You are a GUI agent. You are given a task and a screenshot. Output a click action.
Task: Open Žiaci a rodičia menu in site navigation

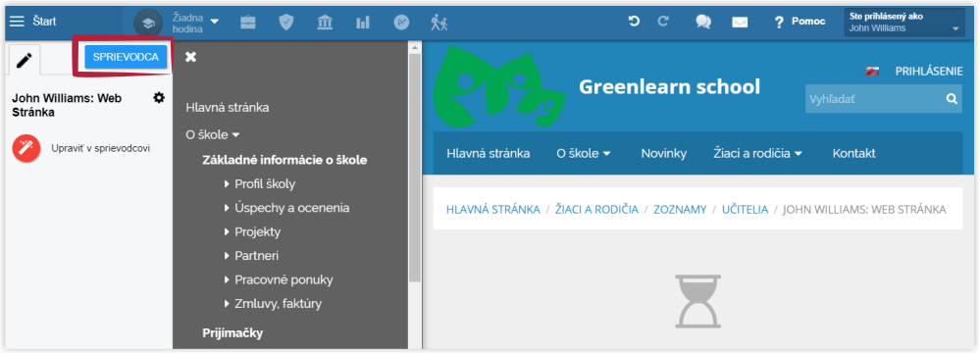point(757,153)
